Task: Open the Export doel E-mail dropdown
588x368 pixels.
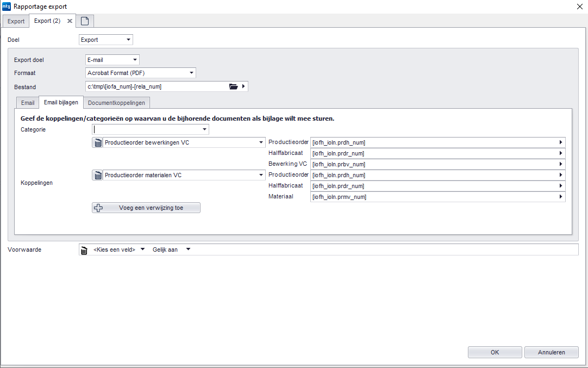Action: click(x=112, y=60)
